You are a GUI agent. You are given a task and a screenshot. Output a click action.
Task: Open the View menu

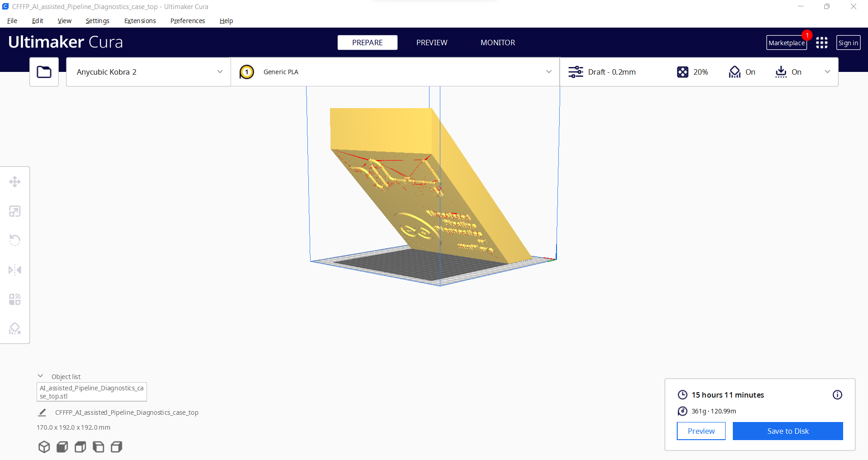(65, 21)
